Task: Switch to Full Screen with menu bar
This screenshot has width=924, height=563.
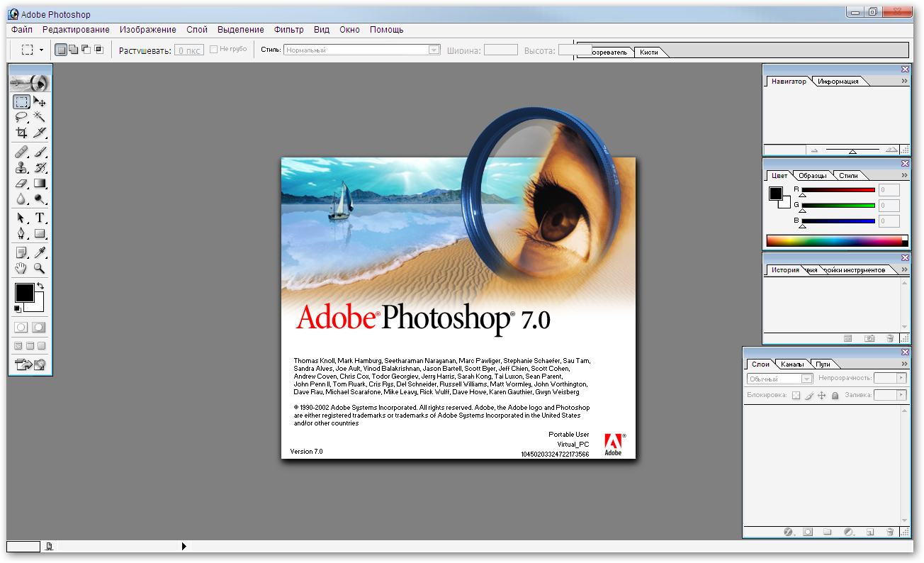Action: 30,346
